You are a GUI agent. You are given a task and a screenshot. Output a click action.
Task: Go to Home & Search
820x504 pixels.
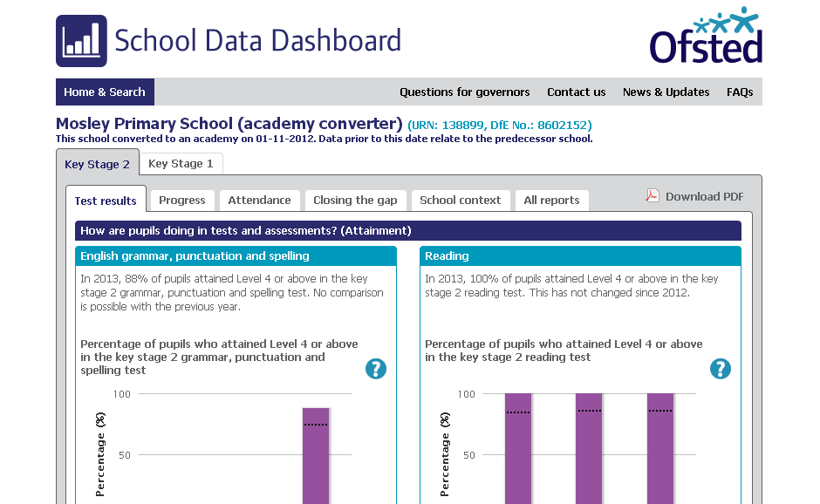click(x=105, y=92)
